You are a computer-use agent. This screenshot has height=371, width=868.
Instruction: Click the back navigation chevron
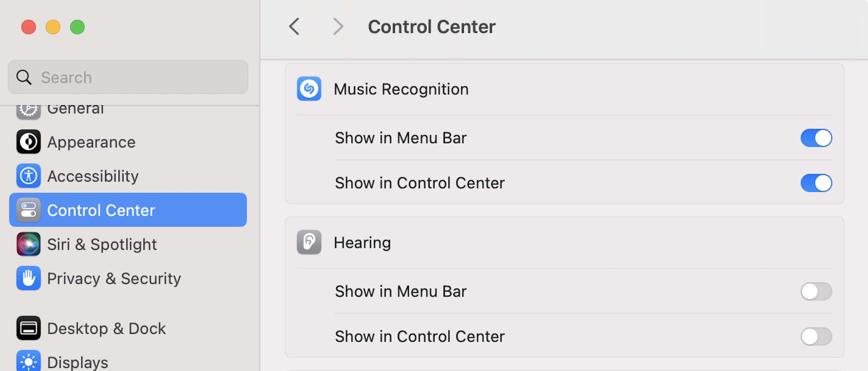click(x=294, y=26)
